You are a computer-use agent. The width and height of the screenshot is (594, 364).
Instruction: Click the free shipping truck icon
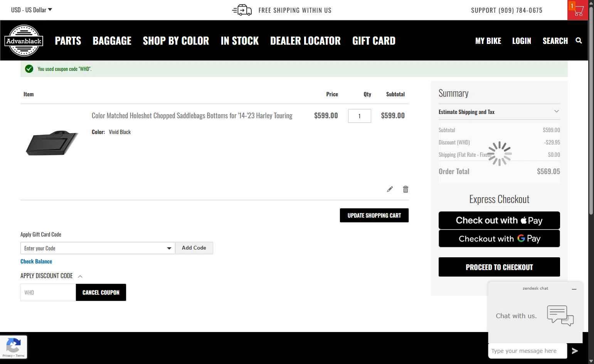[242, 10]
